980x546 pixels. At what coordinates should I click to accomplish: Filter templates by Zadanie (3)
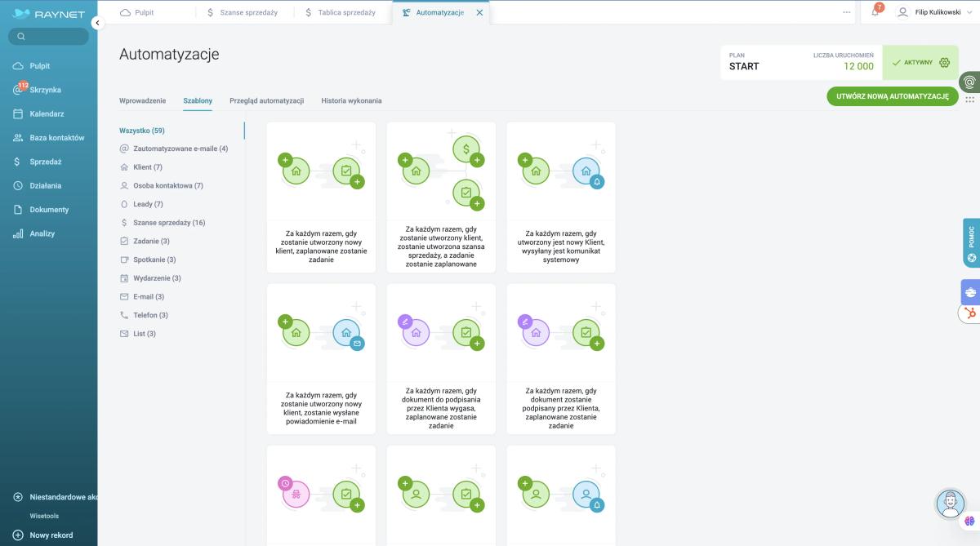click(x=145, y=242)
